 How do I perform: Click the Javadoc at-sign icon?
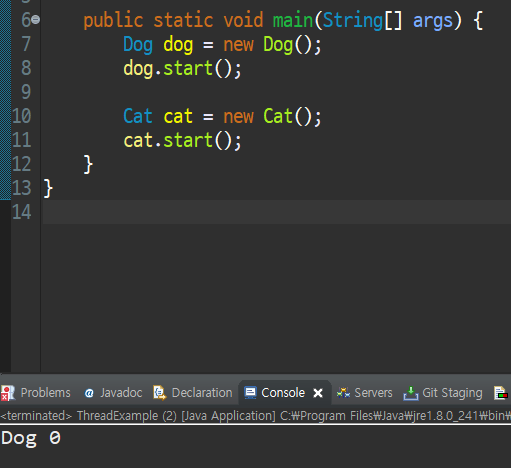(89, 393)
